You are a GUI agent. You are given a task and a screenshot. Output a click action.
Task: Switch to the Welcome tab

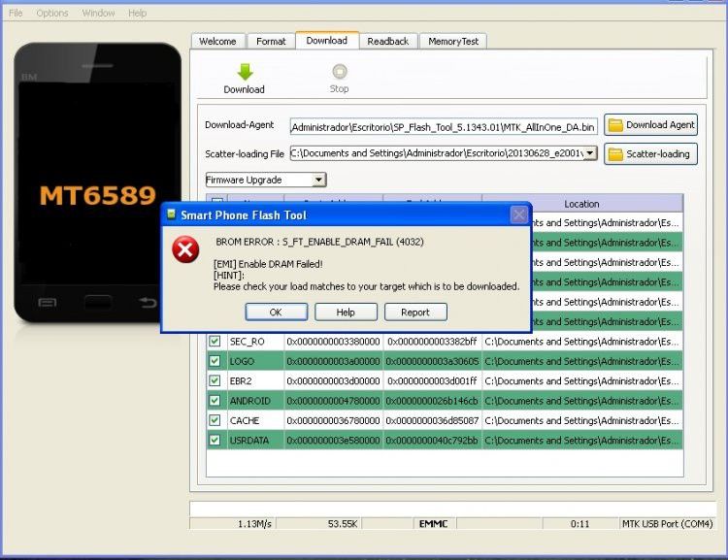(217, 42)
